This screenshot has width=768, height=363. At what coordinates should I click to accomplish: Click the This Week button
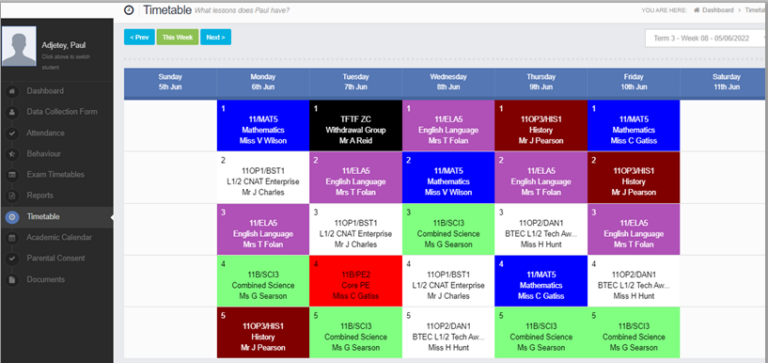point(177,37)
